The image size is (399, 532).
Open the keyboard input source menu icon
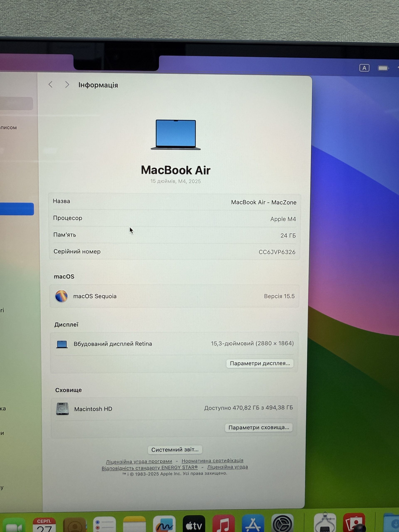364,68
